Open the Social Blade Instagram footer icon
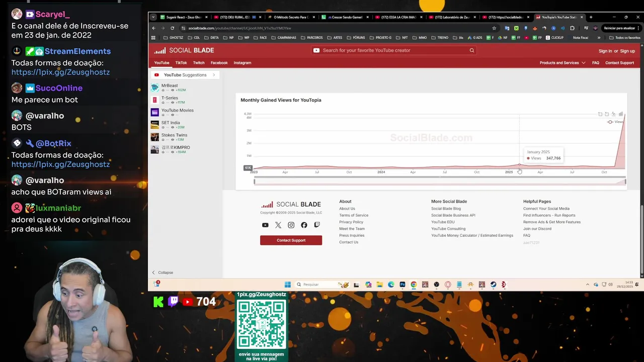 click(291, 225)
